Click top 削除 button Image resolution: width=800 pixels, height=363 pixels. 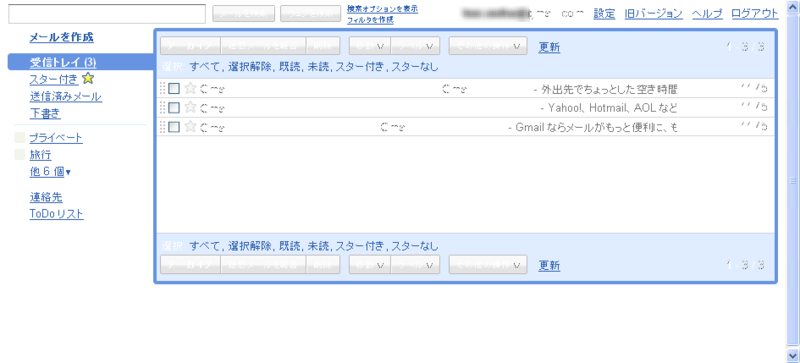click(x=323, y=46)
